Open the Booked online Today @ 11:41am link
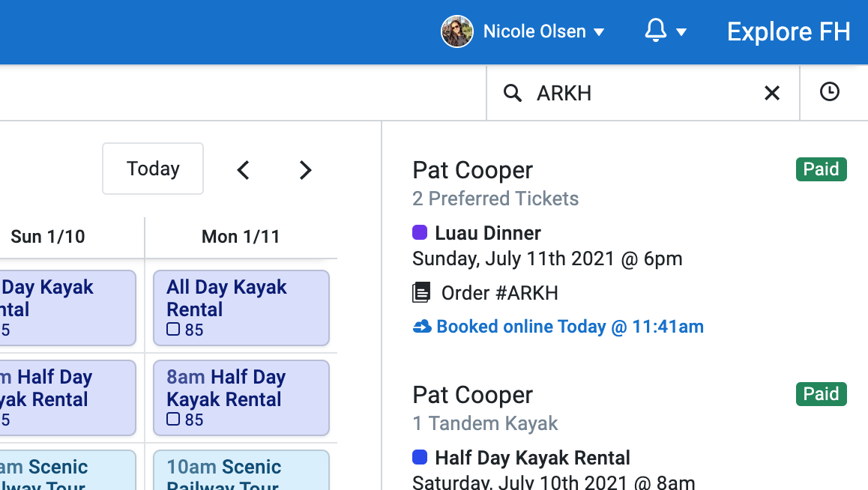The height and width of the screenshot is (490, 868). coord(570,327)
